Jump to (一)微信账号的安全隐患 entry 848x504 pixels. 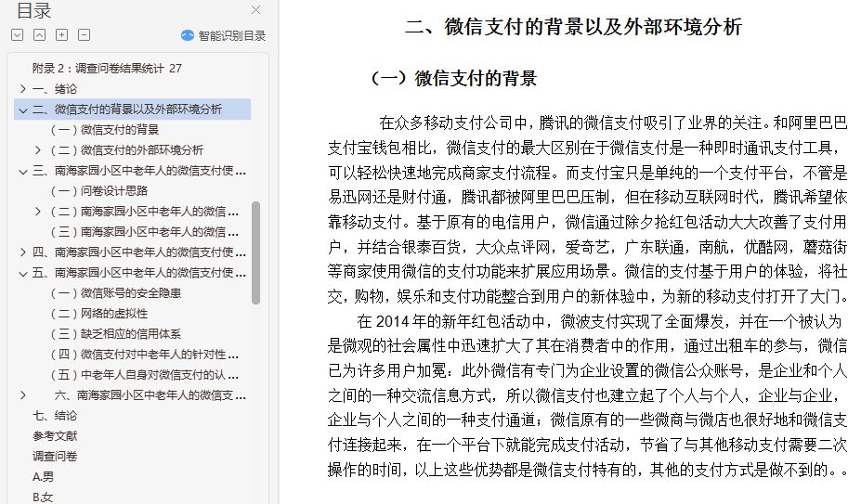coord(116,292)
